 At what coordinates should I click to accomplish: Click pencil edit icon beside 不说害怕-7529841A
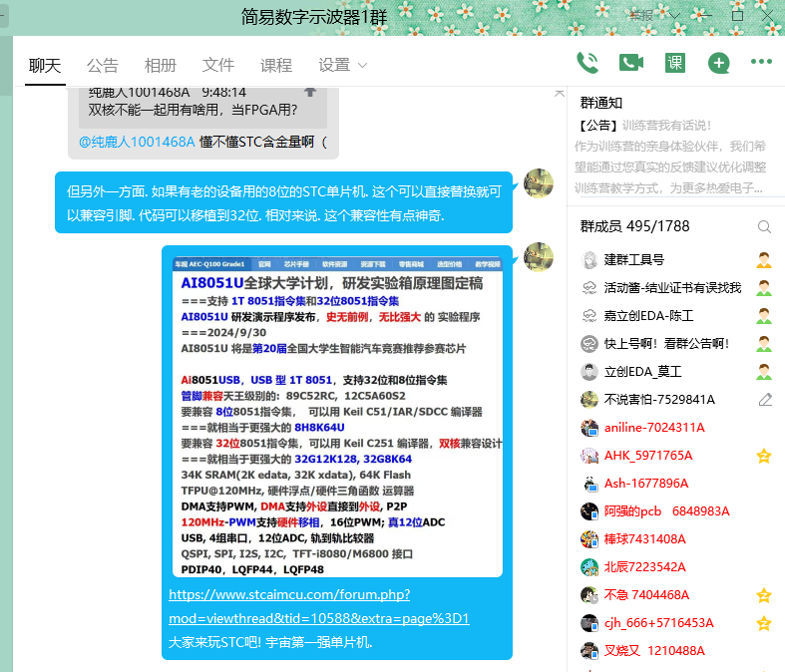765,400
